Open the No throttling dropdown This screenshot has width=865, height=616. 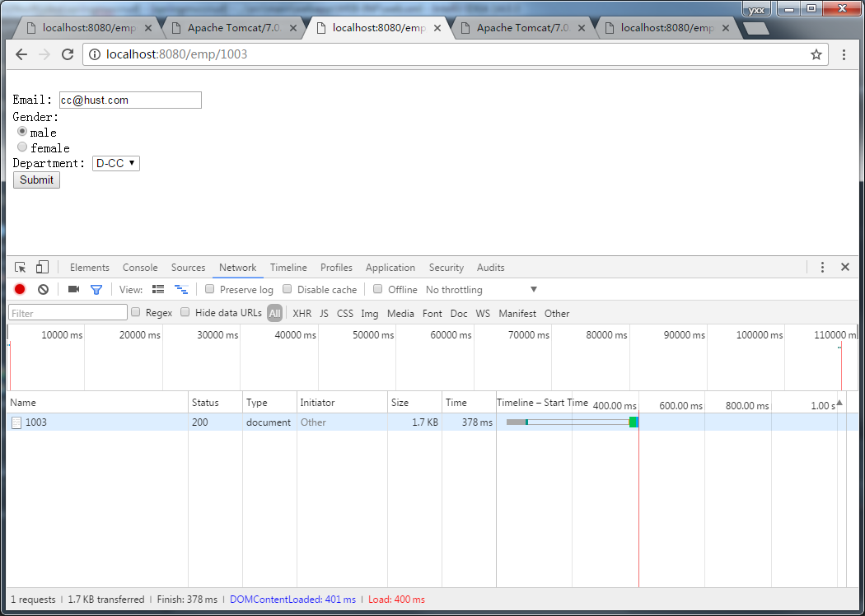tap(481, 290)
